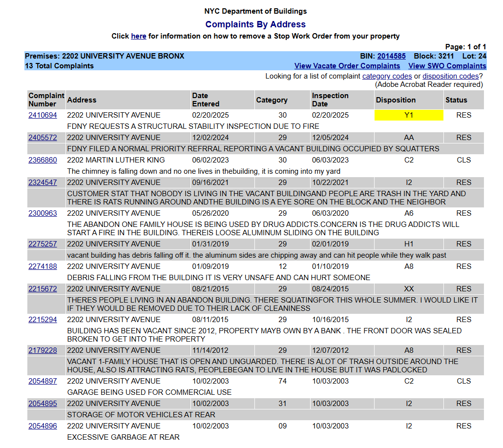Open complaint number 2410694
This screenshot has width=503, height=448.
(42, 115)
